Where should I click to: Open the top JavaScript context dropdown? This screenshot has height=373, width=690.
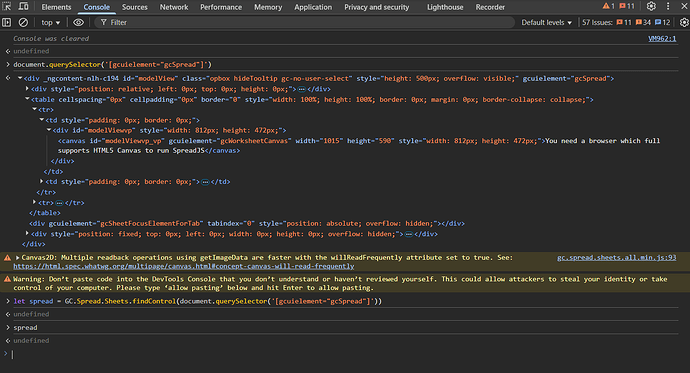pos(51,22)
